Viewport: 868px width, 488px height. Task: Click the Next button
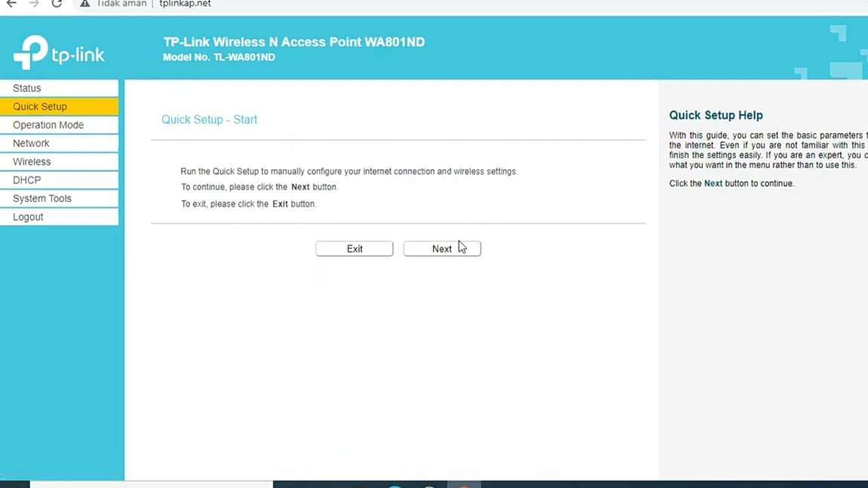pyautogui.click(x=442, y=248)
